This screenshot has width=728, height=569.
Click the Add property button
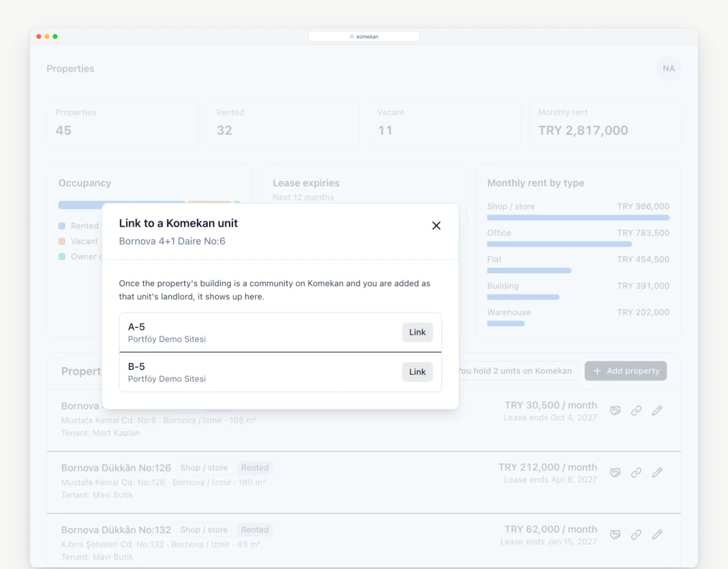tap(625, 371)
